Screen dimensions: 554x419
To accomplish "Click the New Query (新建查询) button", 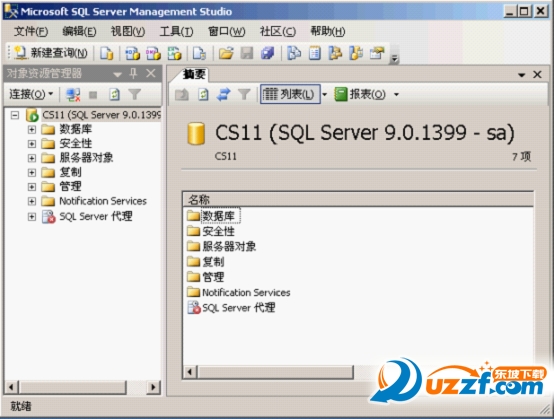I will [x=51, y=53].
